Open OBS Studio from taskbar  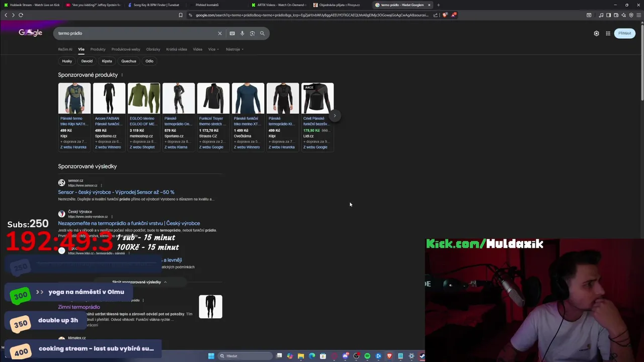pyautogui.click(x=356, y=356)
